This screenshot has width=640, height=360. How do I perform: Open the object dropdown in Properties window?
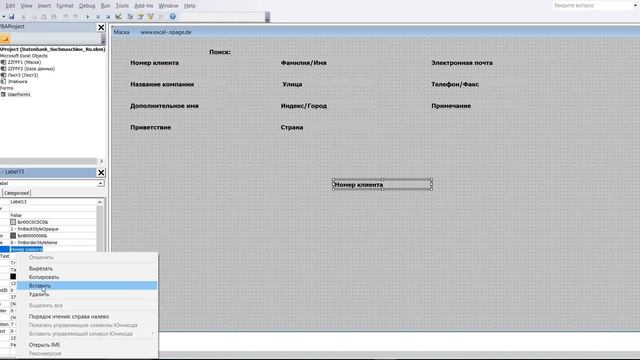100,184
